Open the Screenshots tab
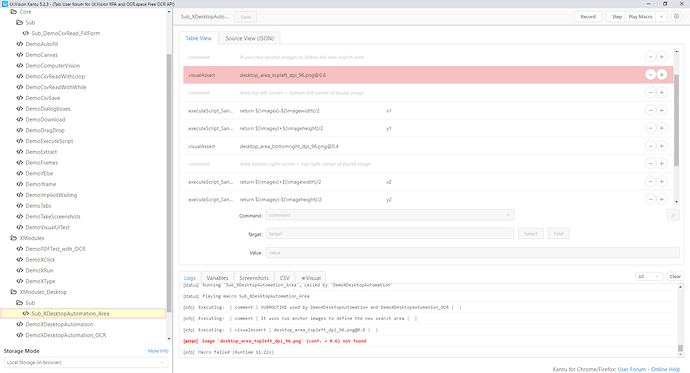 [254, 278]
